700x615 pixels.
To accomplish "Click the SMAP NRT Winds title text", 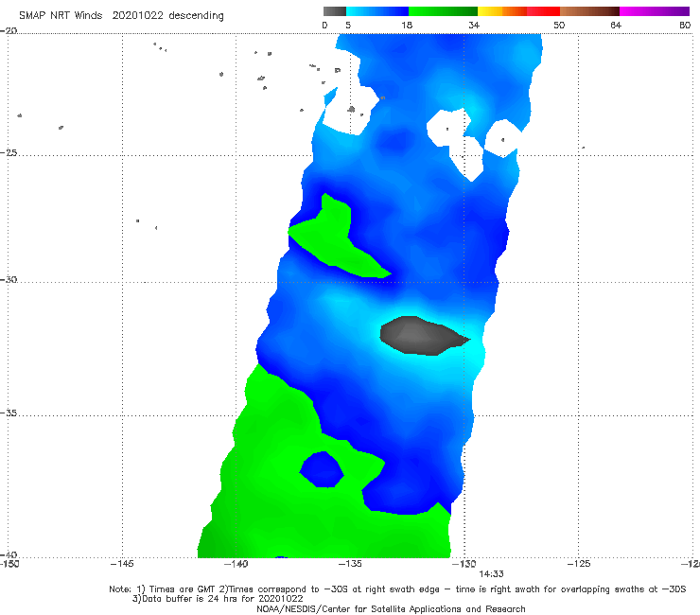I will pyautogui.click(x=121, y=16).
